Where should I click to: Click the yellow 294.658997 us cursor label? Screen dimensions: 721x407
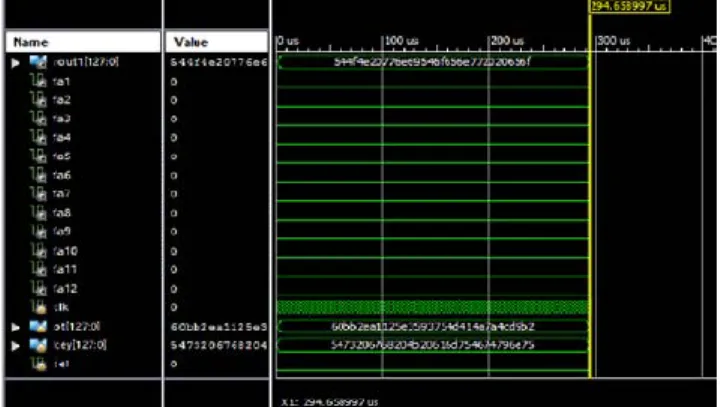click(x=629, y=6)
